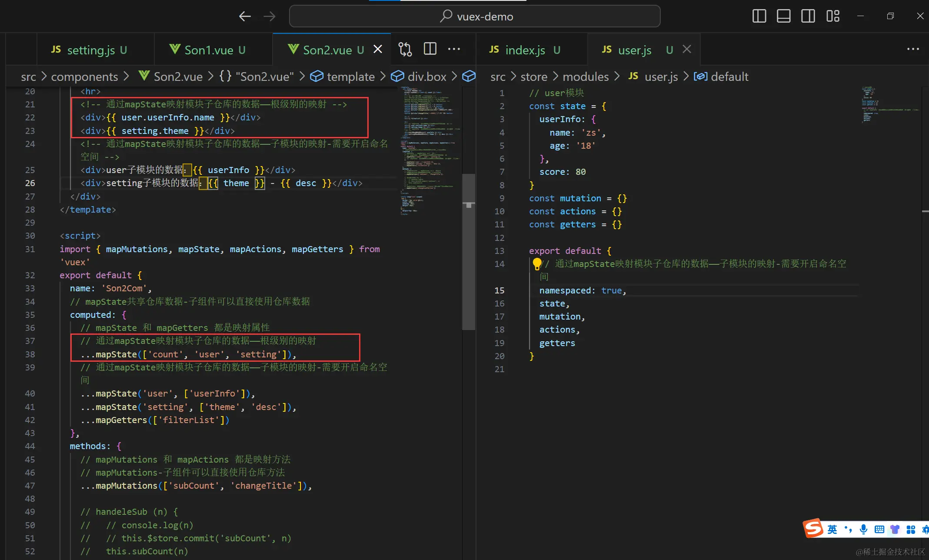
Task: Toggle Sogou punctuation mode icon
Action: click(848, 529)
